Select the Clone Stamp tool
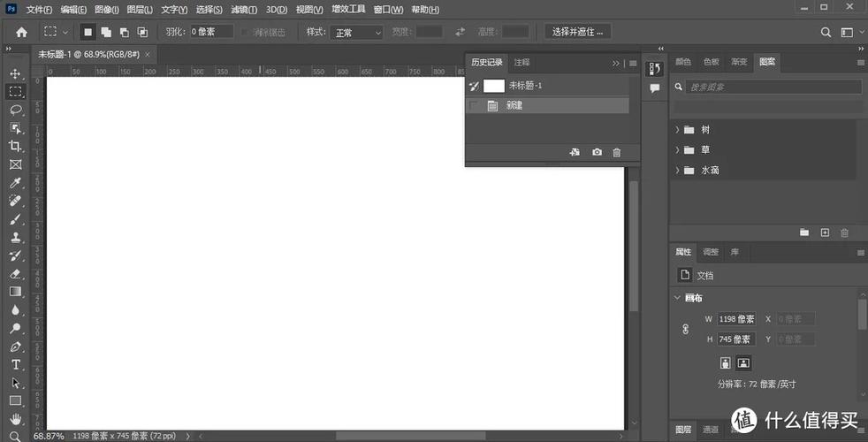This screenshot has width=868, height=442. coord(16,238)
